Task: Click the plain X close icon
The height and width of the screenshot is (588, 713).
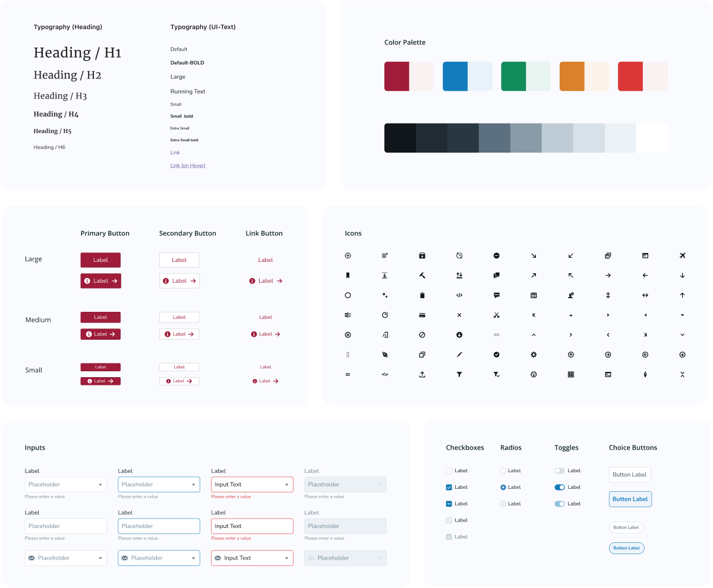Action: coord(459,315)
